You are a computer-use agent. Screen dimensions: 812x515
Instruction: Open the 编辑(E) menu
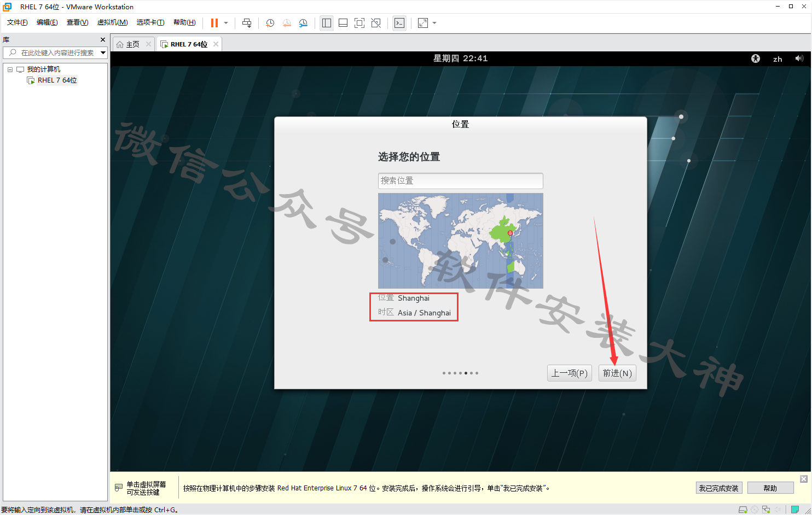coord(47,22)
